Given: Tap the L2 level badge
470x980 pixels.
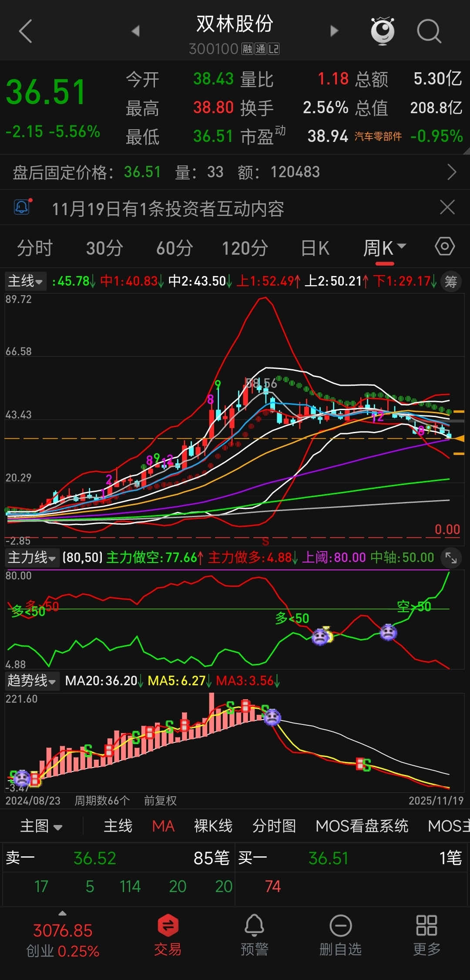Looking at the screenshot, I should click(274, 49).
